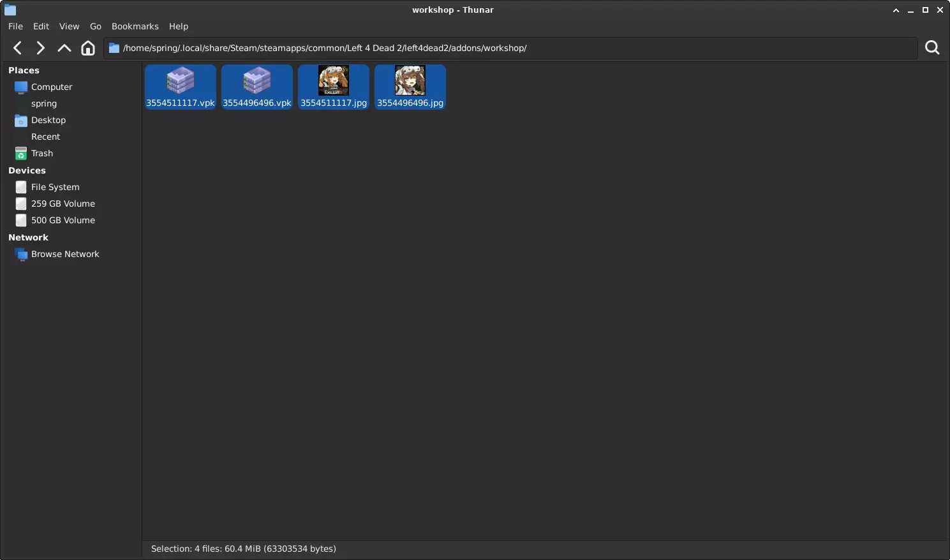Open the parent folder with up arrow
The height and width of the screenshot is (560, 950).
[64, 48]
